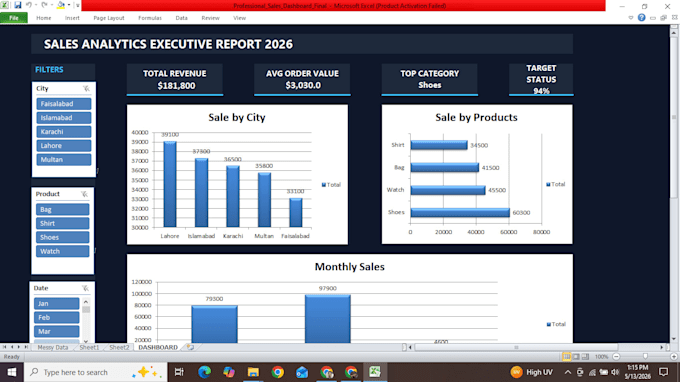The height and width of the screenshot is (382, 680).
Task: Select the Jan button in Date slicer
Action: click(57, 304)
